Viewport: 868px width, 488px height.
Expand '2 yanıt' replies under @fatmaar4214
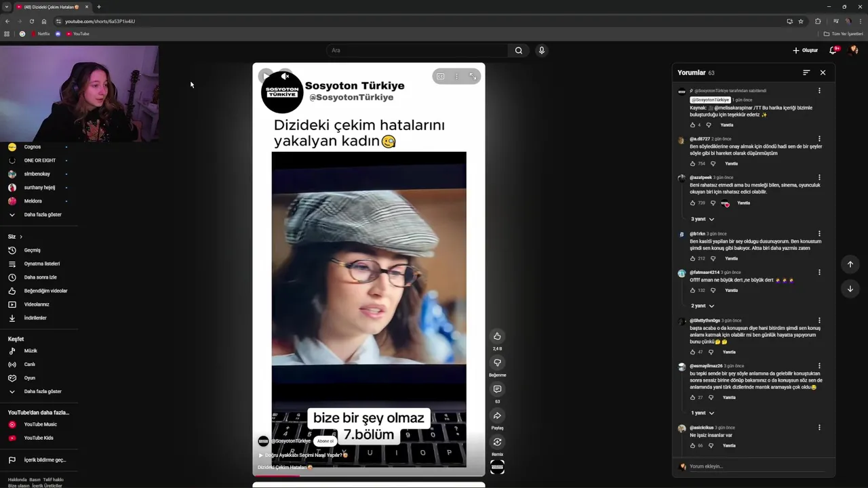703,306
